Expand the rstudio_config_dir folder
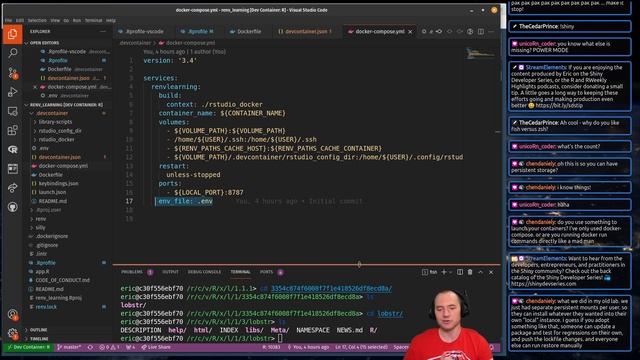640x360 pixels. pos(60,131)
